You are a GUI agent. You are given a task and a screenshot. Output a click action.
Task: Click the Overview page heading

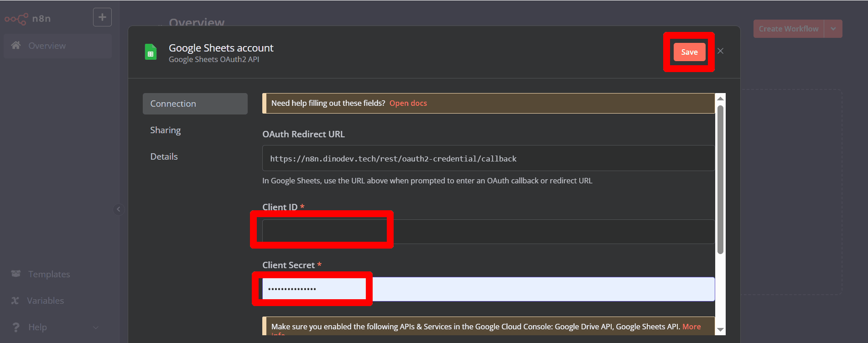pyautogui.click(x=197, y=22)
